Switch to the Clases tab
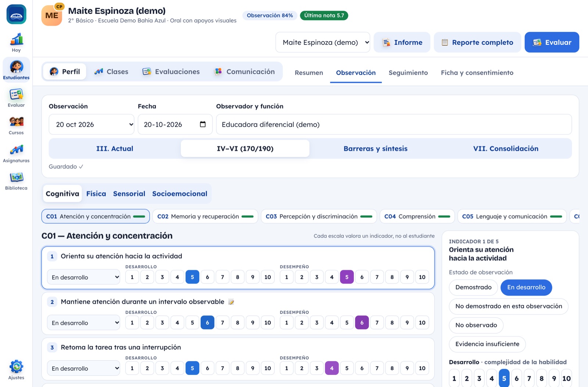The height and width of the screenshot is (387, 588). (111, 72)
